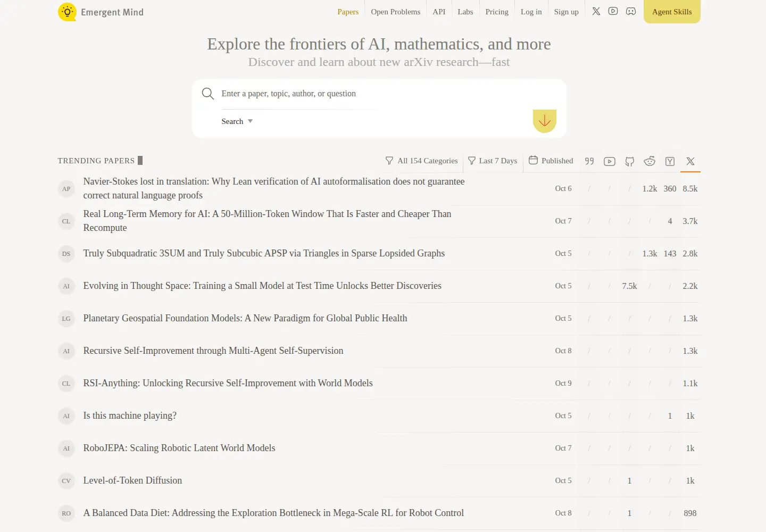The height and width of the screenshot is (532, 766).
Task: Open the Real Long-Term Memory for AI paper
Action: [267, 221]
